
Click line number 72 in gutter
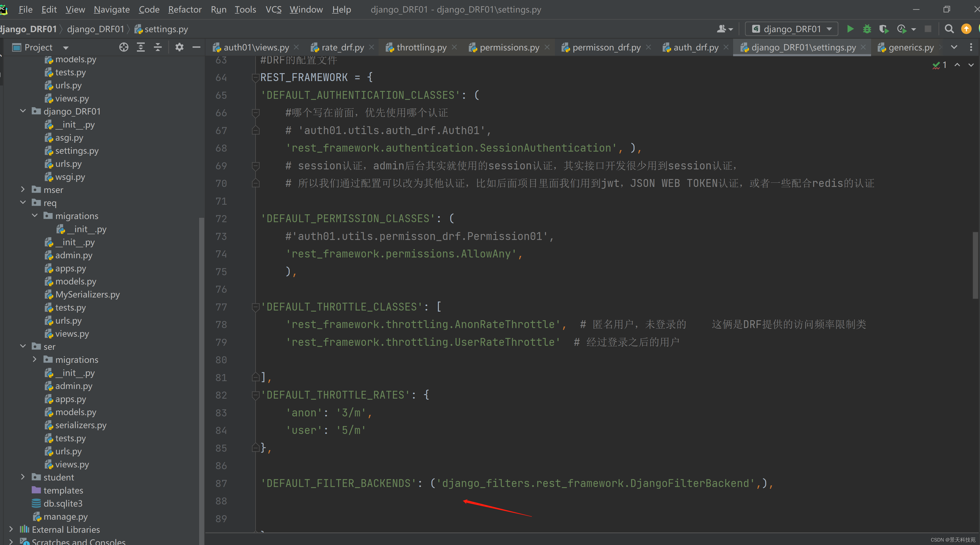coord(221,219)
